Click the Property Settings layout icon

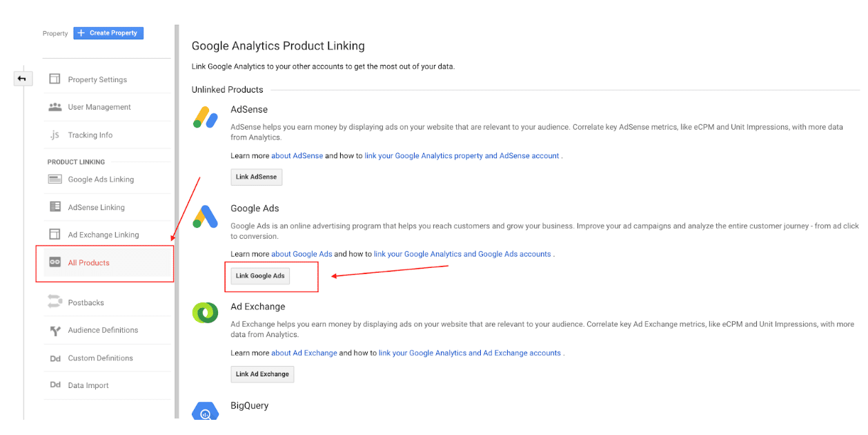(x=55, y=79)
